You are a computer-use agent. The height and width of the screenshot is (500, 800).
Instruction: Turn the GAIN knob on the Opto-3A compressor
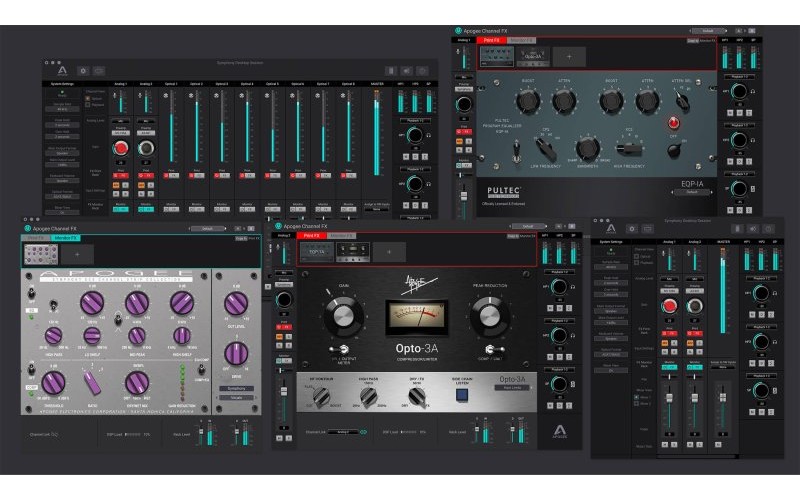343,316
